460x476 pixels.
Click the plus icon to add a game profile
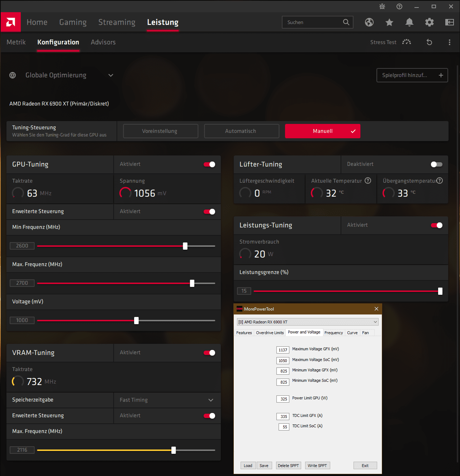(x=441, y=75)
